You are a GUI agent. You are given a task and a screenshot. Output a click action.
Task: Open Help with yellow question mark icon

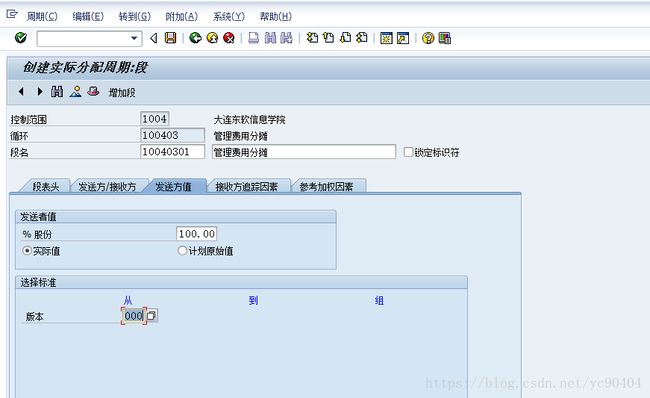(x=428, y=38)
